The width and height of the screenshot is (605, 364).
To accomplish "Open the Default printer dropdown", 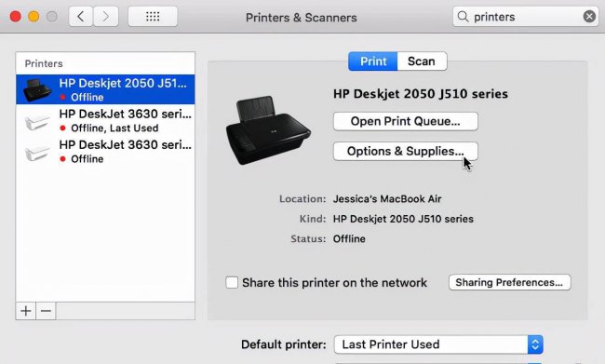I will [438, 344].
